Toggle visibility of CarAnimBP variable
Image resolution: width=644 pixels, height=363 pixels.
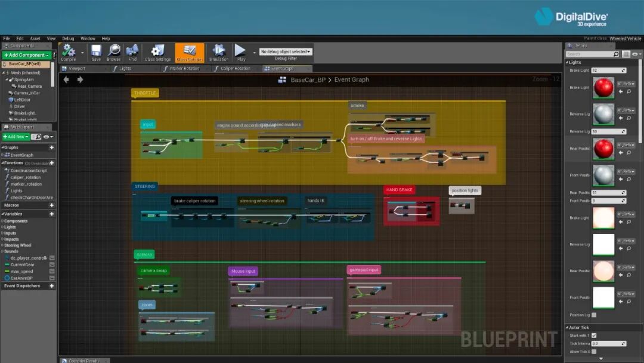tap(52, 278)
